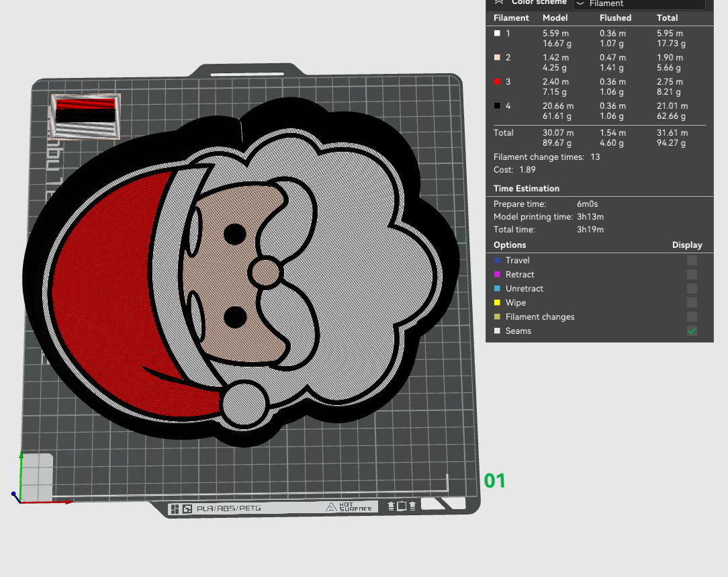Image resolution: width=728 pixels, height=577 pixels.
Task: Click the cyan Unretract legend icon
Action: (497, 289)
